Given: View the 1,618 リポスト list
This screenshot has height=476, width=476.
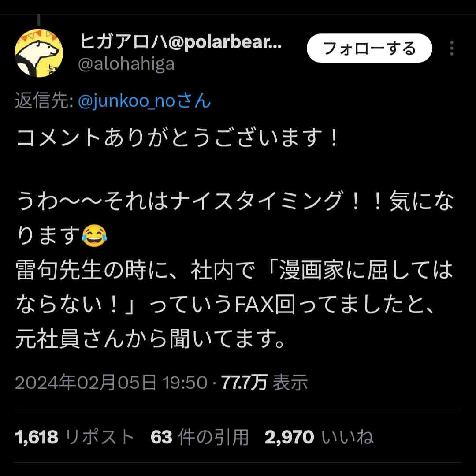Looking at the screenshot, I should [x=74, y=437].
